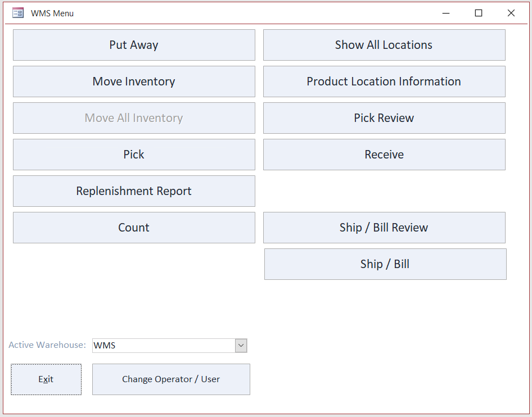Open Product Location Information
532x417 pixels.
[384, 81]
